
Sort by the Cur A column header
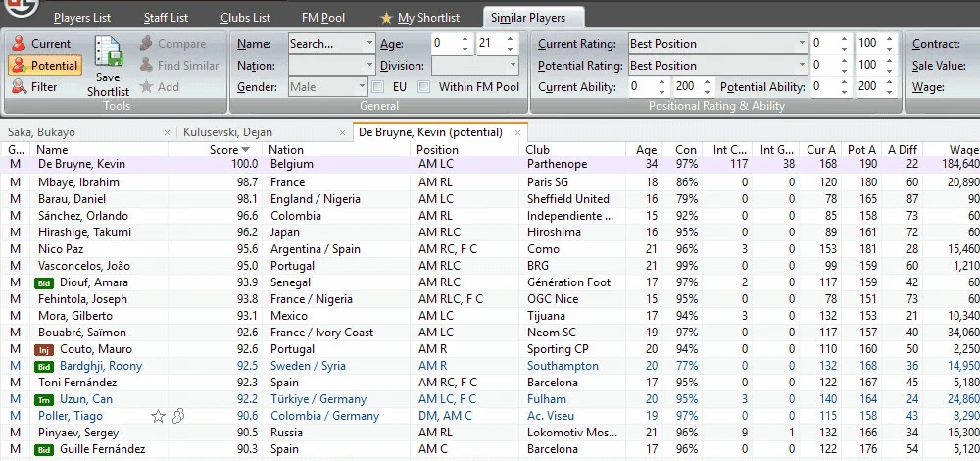click(x=821, y=149)
